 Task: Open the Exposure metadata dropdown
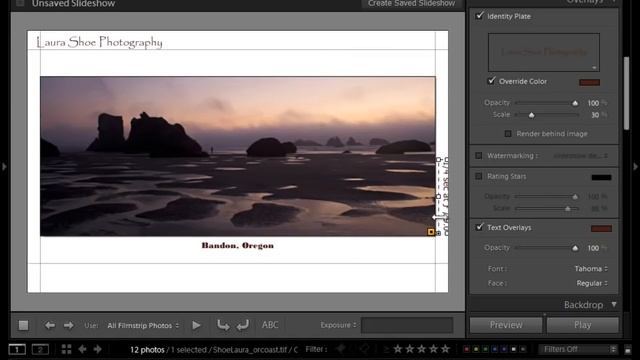pyautogui.click(x=338, y=325)
